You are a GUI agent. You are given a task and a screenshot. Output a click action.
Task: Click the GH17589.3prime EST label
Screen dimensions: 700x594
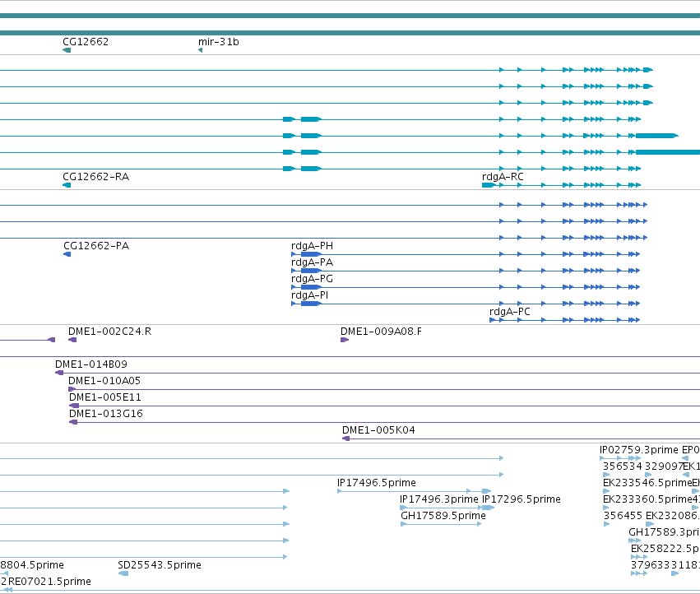point(664,532)
